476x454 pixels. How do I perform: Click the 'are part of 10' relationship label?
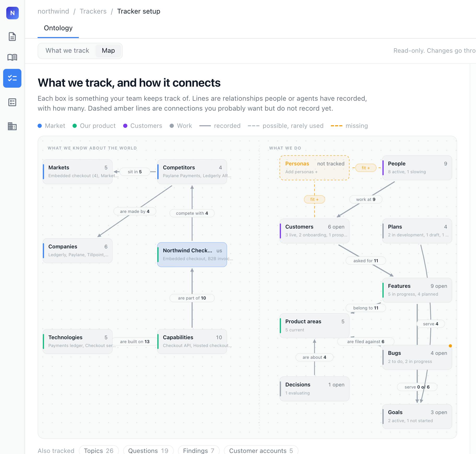click(x=192, y=298)
